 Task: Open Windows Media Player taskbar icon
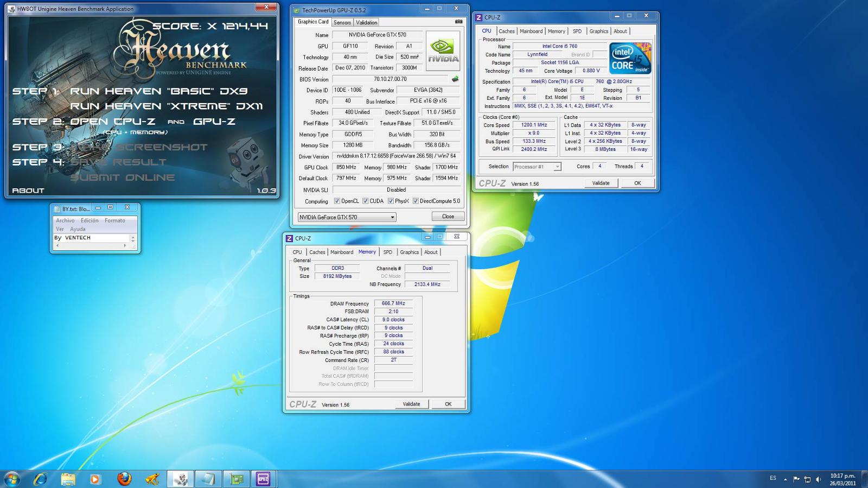[95, 479]
